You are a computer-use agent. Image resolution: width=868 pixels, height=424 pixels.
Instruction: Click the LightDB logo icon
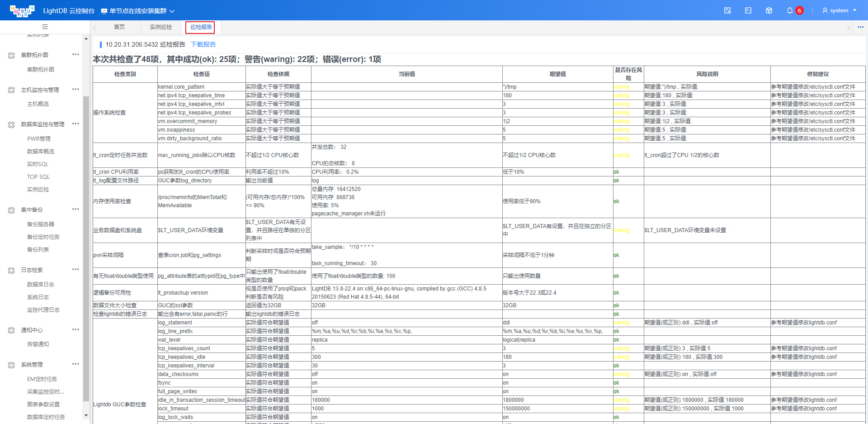click(x=22, y=11)
